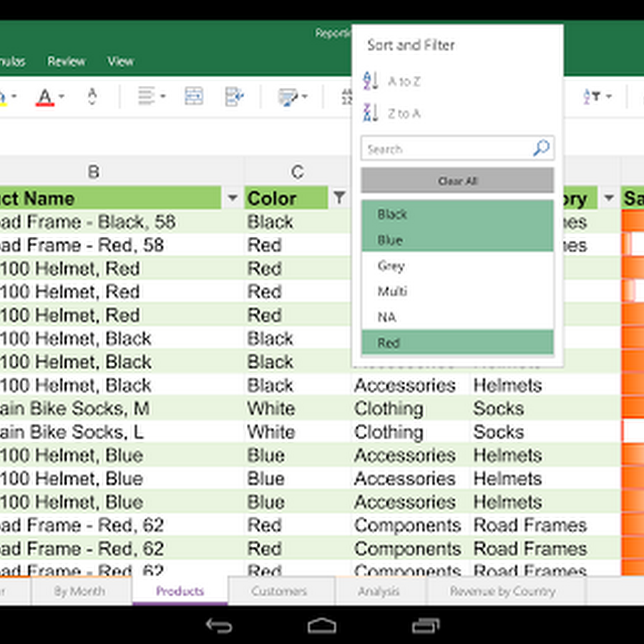Tap the filter funnel on Color header

tap(339, 197)
